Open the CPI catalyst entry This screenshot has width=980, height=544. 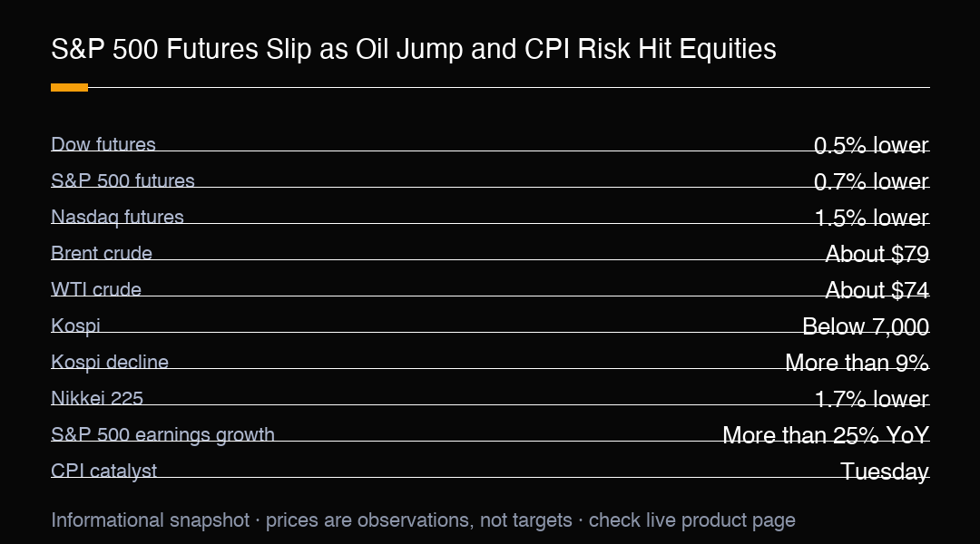point(103,471)
